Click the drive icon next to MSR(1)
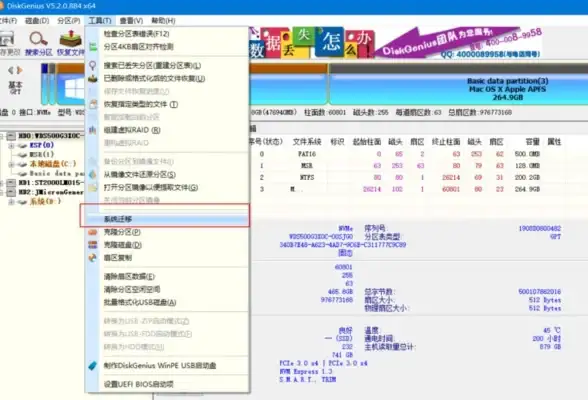588x400 pixels. point(22,155)
